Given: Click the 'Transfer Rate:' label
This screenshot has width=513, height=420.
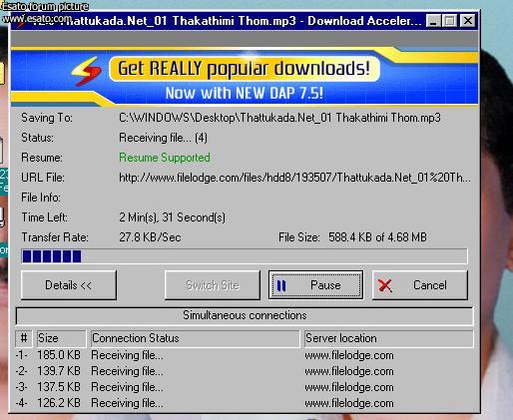Looking at the screenshot, I should [55, 237].
